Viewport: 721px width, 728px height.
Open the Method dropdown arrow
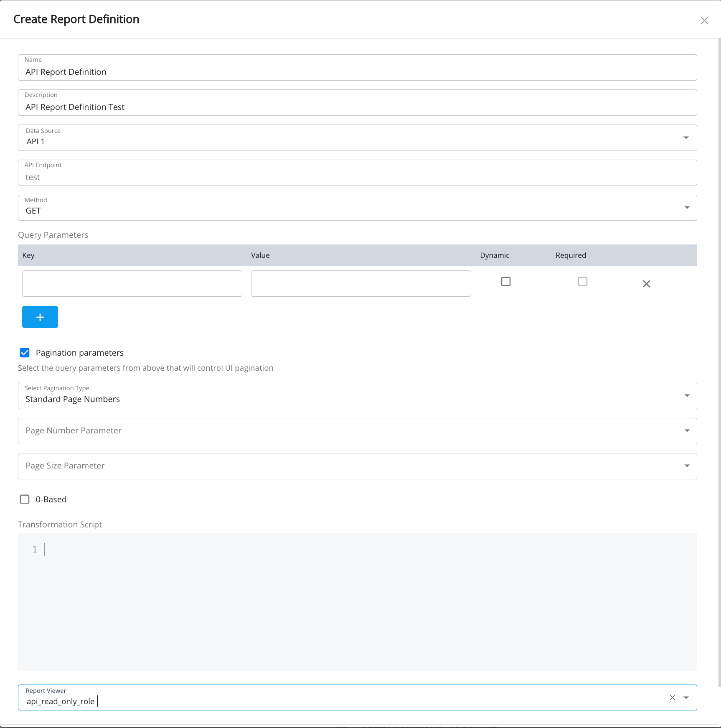685,207
